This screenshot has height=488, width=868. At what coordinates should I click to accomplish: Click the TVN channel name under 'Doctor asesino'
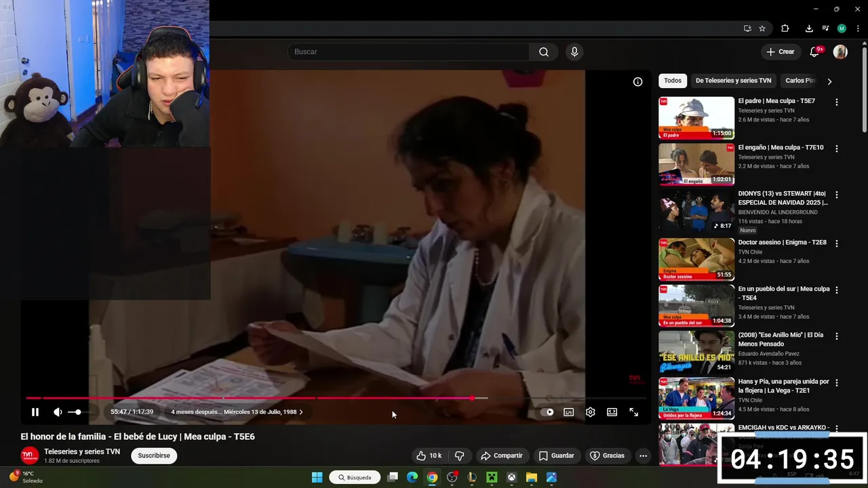click(750, 251)
